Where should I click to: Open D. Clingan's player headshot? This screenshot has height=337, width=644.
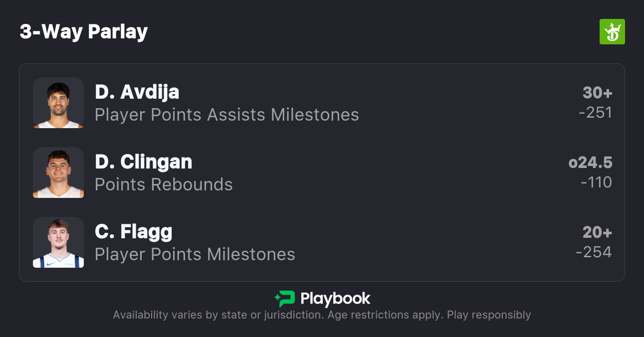click(x=58, y=172)
